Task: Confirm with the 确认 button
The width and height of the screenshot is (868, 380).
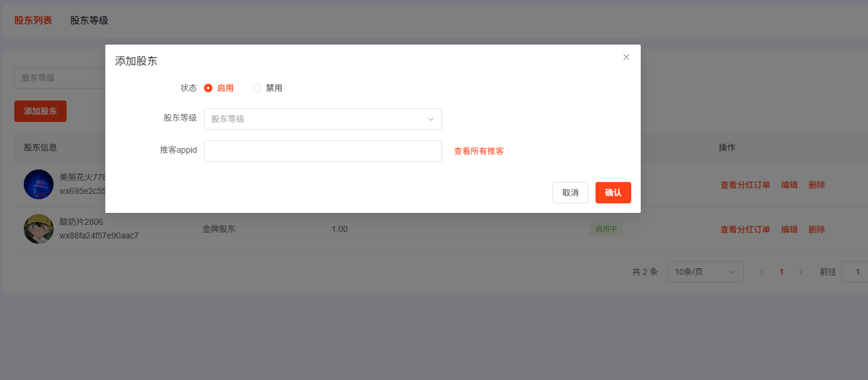Action: coord(613,193)
